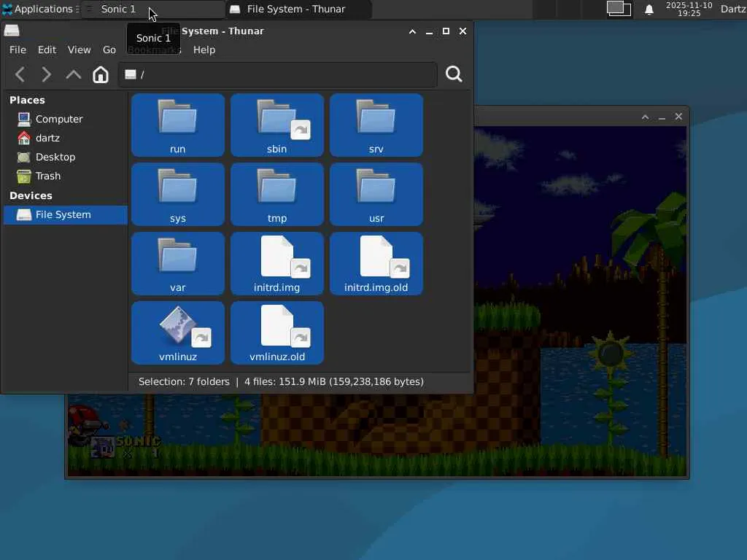Click the selection status bar text
Image resolution: width=747 pixels, height=560 pixels.
pos(281,382)
